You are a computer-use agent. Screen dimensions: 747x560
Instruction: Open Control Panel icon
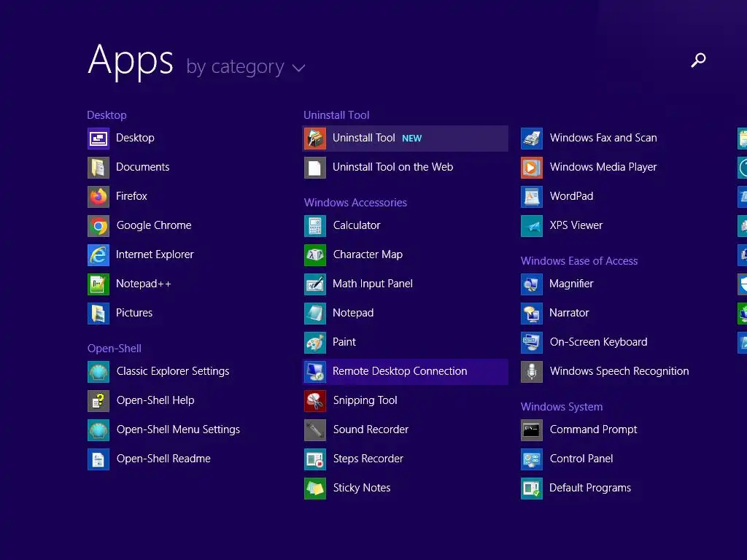pyautogui.click(x=532, y=459)
